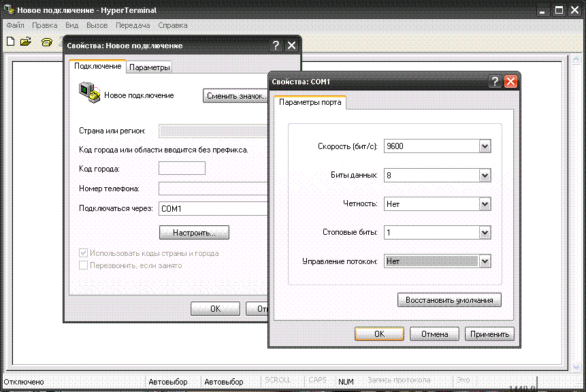This screenshot has width=586, height=392.
Task: Toggle the Перезвонить, если занято checkbox
Action: click(x=84, y=265)
